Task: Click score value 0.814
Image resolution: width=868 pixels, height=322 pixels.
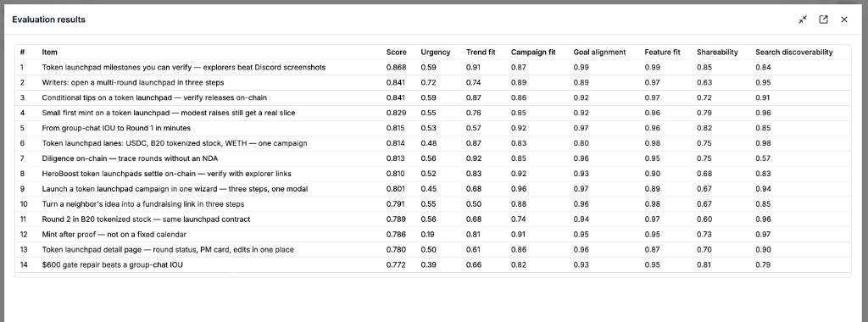Action: (397, 143)
